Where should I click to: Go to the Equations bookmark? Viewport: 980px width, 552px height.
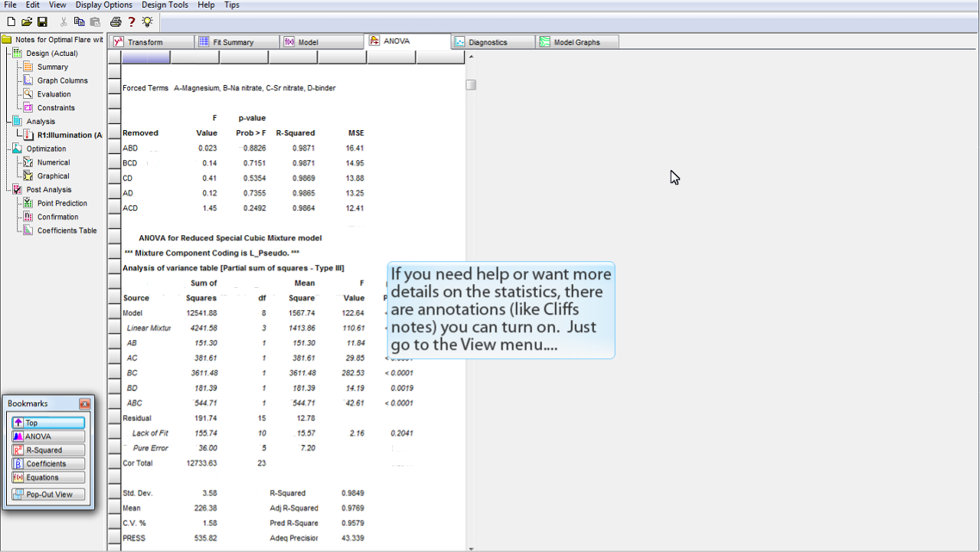click(x=48, y=478)
